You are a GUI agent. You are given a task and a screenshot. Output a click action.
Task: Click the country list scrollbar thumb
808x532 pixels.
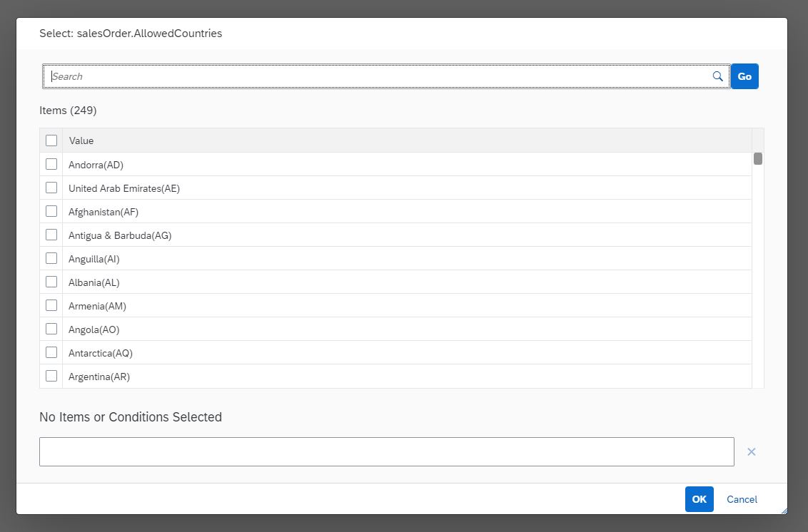[758, 158]
